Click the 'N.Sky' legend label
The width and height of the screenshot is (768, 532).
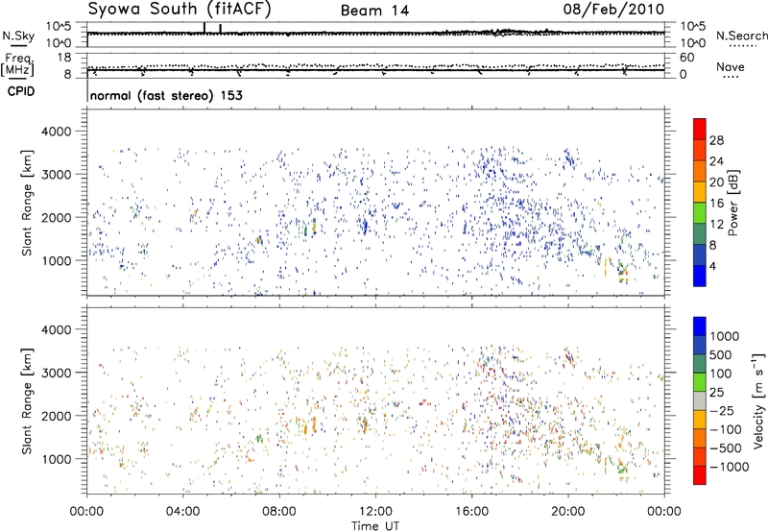coord(18,36)
